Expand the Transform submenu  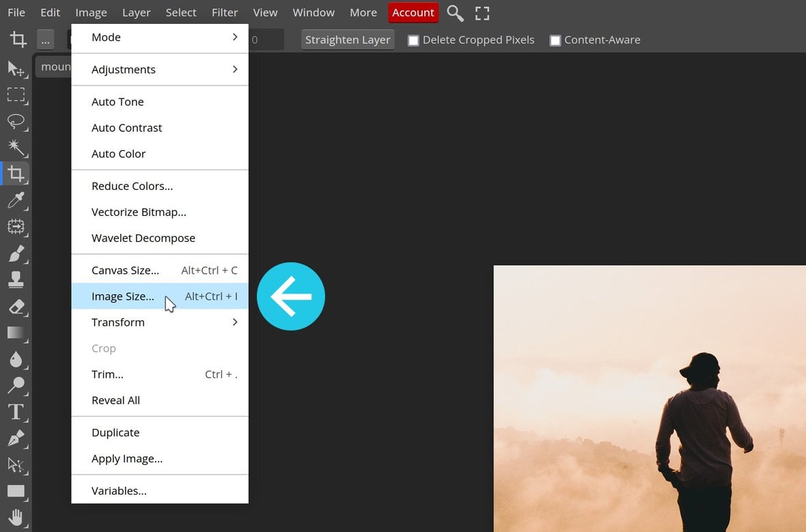[160, 322]
